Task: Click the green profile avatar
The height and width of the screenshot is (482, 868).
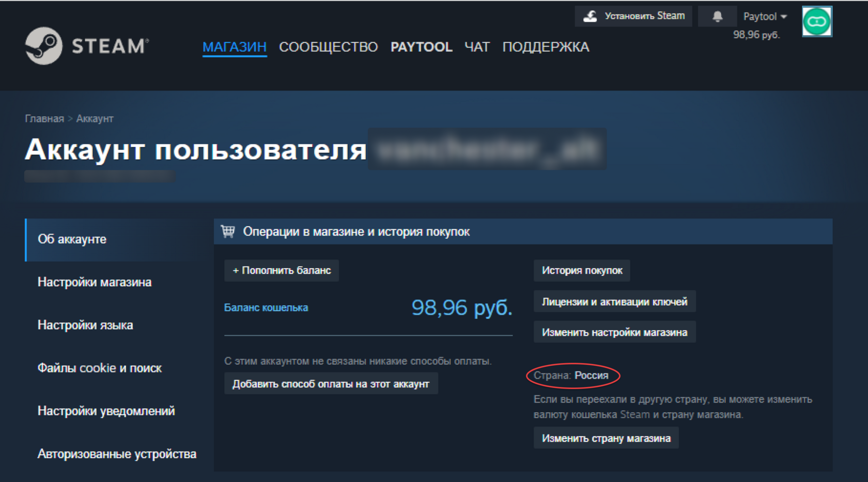Action: click(817, 22)
